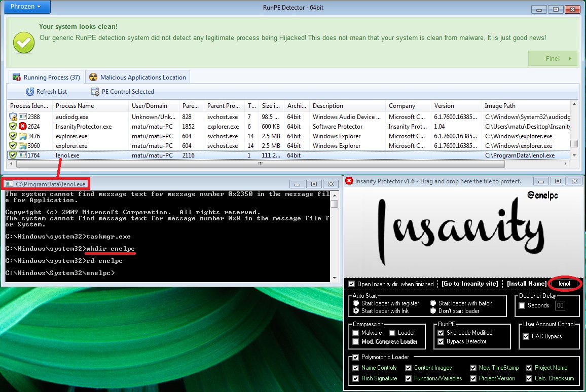Click console window scrollbar up arrow

pos(335,195)
